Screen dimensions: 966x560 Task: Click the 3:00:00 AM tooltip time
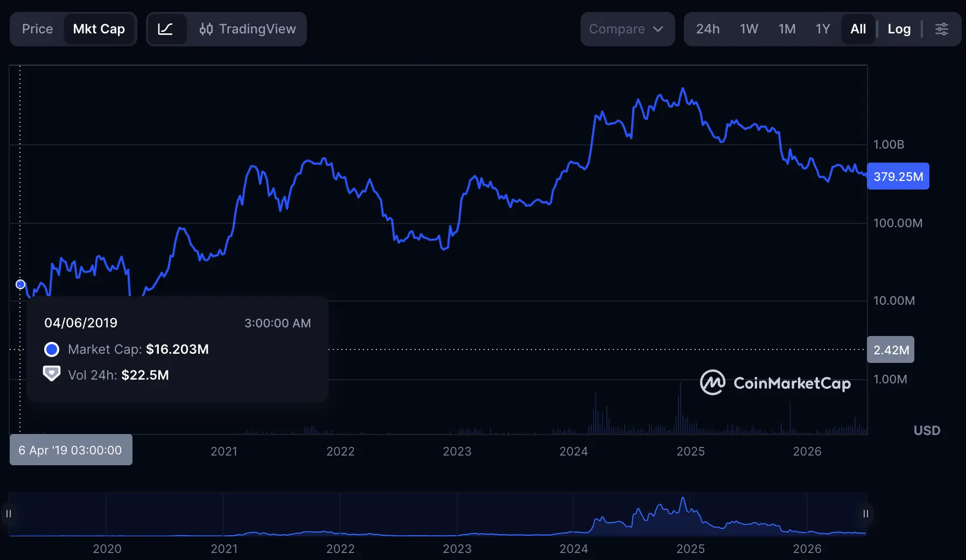point(278,323)
